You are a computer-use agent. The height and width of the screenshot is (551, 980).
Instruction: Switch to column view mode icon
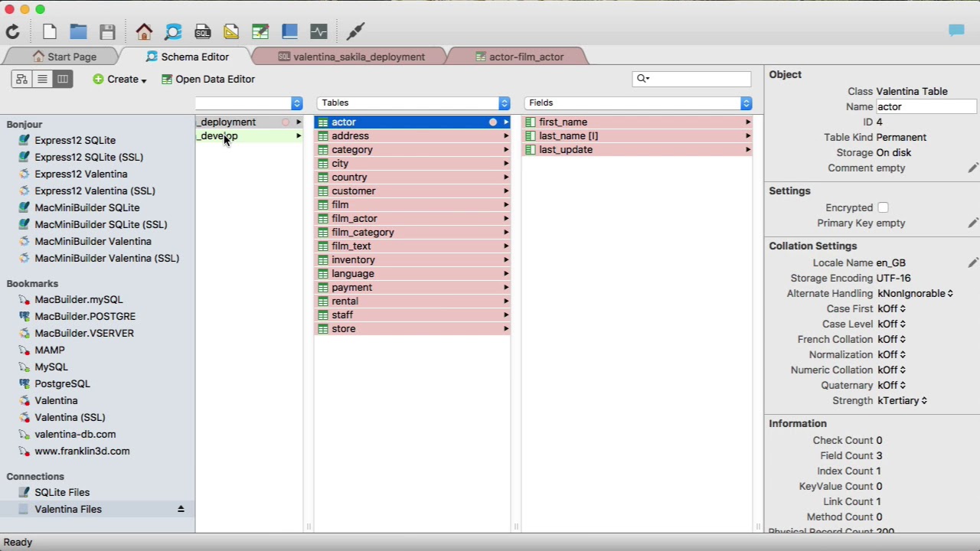coord(63,79)
